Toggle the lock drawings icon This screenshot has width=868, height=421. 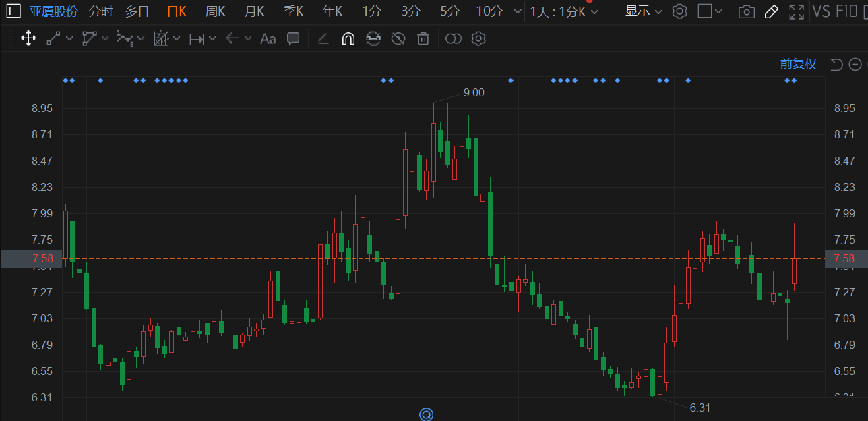[x=373, y=38]
